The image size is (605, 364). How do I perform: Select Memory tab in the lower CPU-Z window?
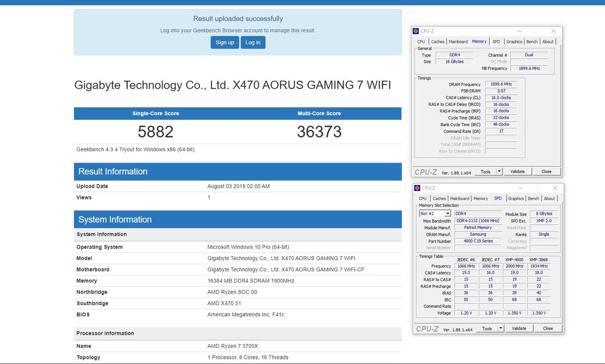click(x=481, y=199)
